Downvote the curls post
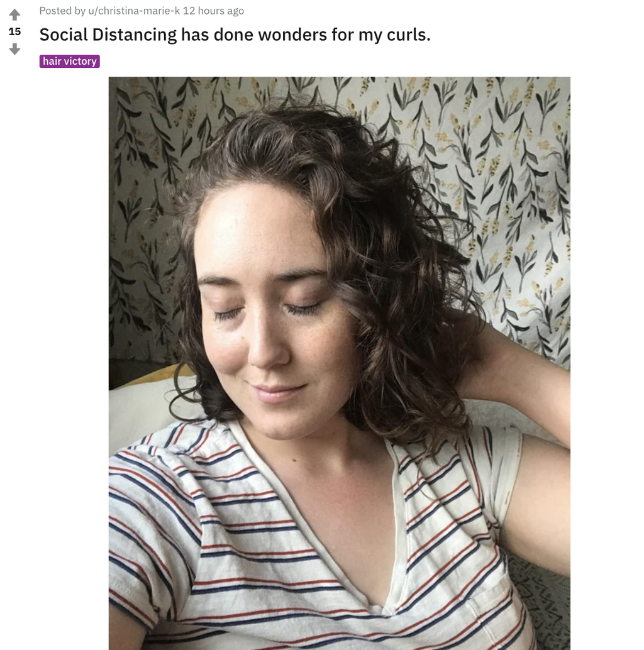 point(14,48)
